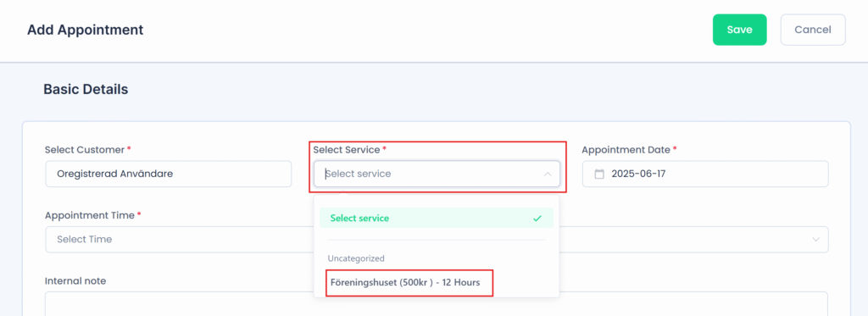Click the green checkmark beside Select service

537,218
